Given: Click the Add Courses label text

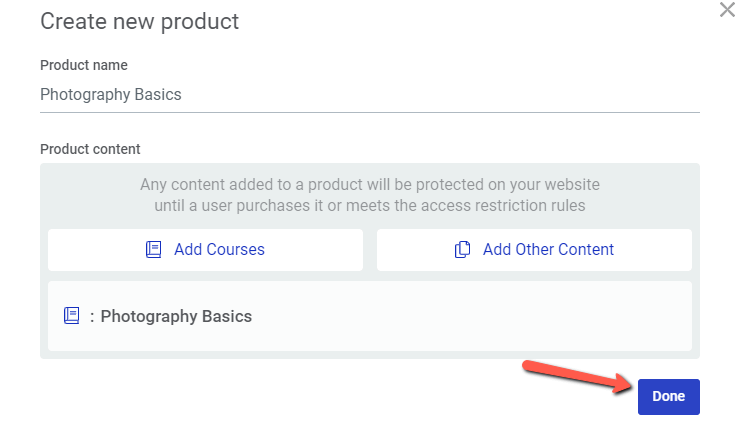Looking at the screenshot, I should pyautogui.click(x=220, y=249).
